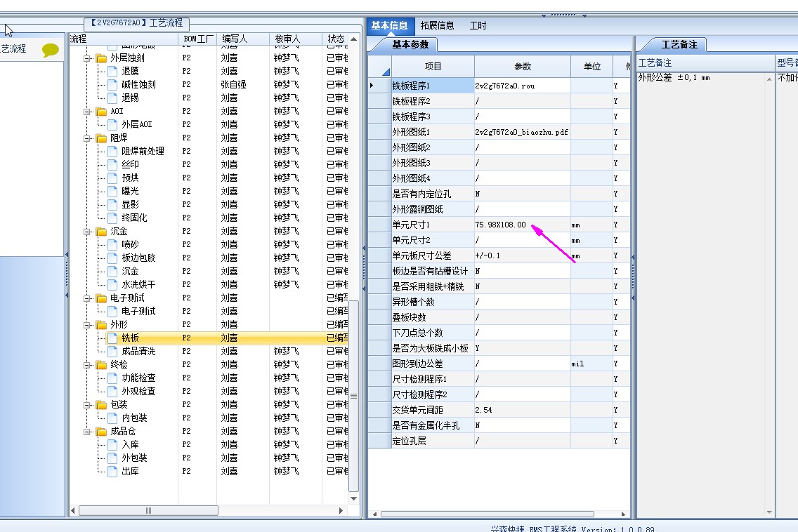Click the document icon beside 功能检查
Viewport: 798px width, 532px height.
point(112,378)
